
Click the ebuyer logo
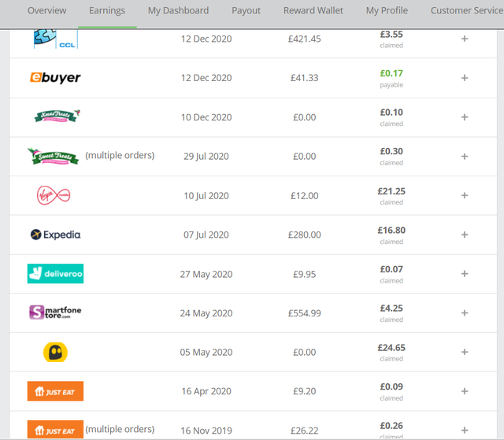(x=55, y=78)
